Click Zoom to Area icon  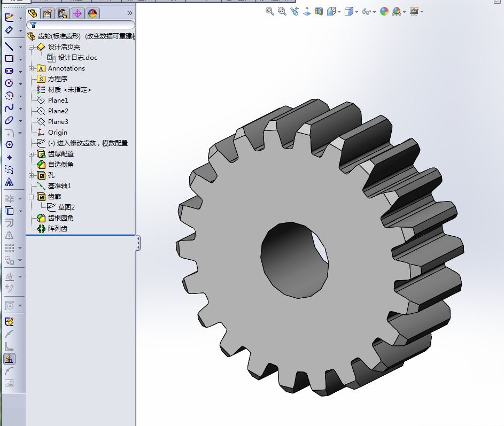coord(282,12)
